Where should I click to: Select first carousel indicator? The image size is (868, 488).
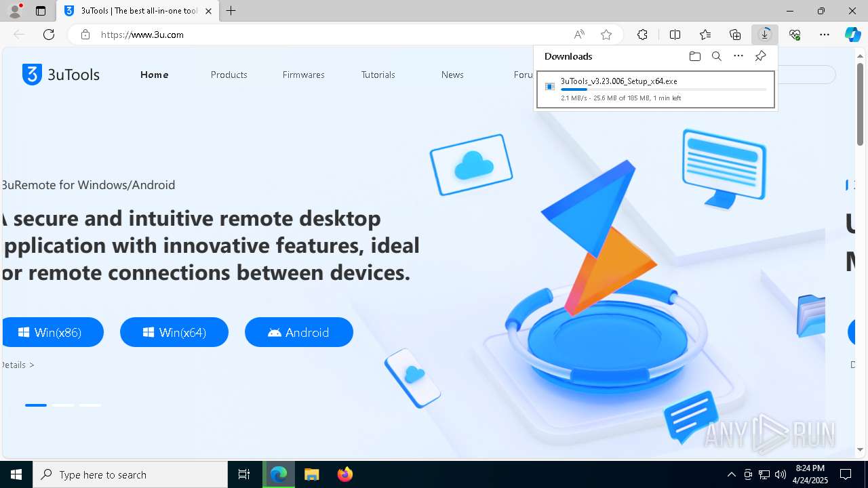click(x=36, y=405)
